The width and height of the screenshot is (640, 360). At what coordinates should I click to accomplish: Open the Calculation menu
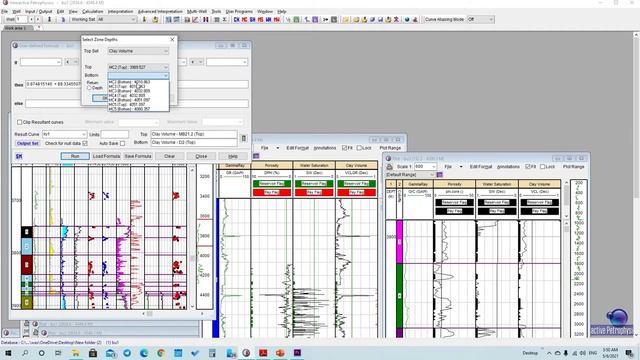click(93, 11)
